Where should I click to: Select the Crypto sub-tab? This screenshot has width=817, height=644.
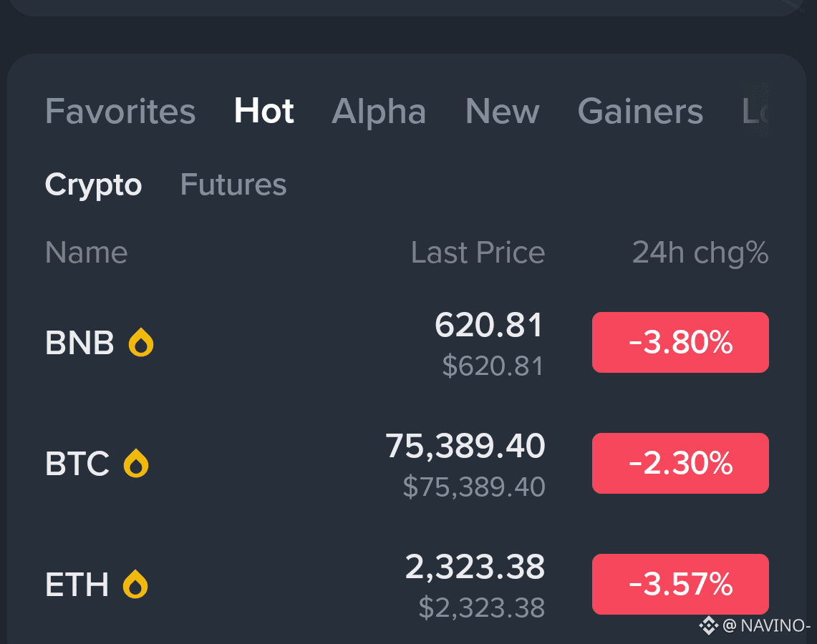click(93, 185)
